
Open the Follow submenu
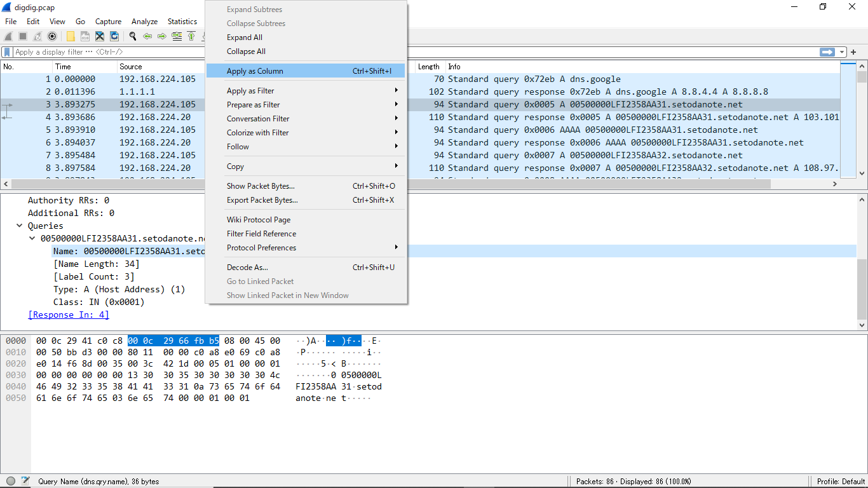pyautogui.click(x=306, y=147)
